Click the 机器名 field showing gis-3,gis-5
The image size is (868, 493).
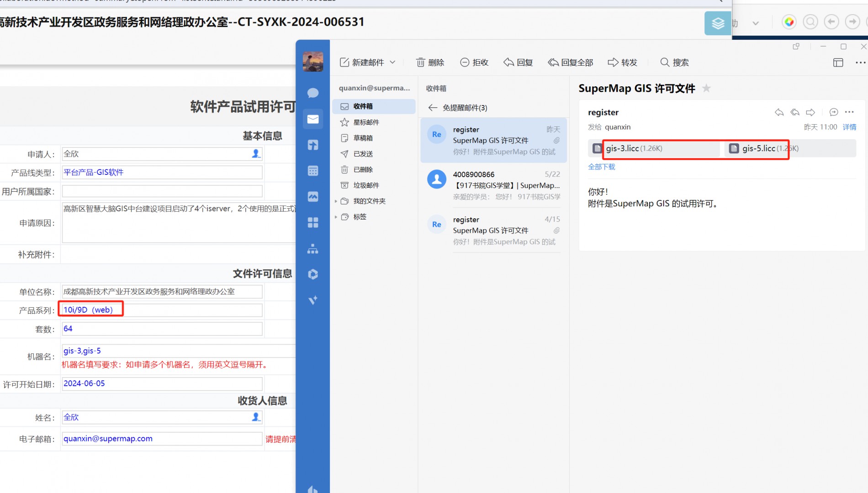click(179, 351)
